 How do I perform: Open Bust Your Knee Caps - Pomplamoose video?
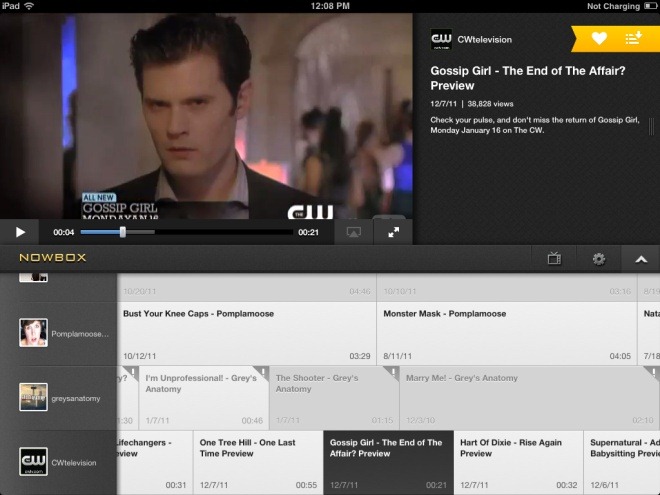tap(247, 333)
